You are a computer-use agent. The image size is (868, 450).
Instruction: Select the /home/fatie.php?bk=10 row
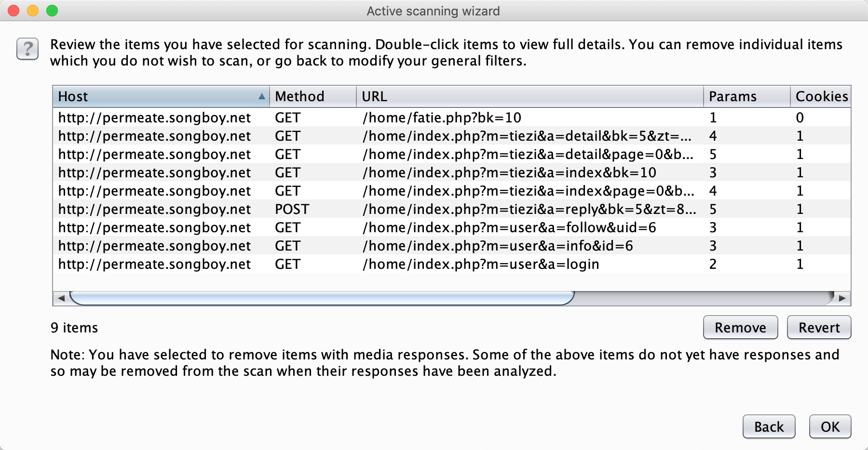tap(441, 118)
